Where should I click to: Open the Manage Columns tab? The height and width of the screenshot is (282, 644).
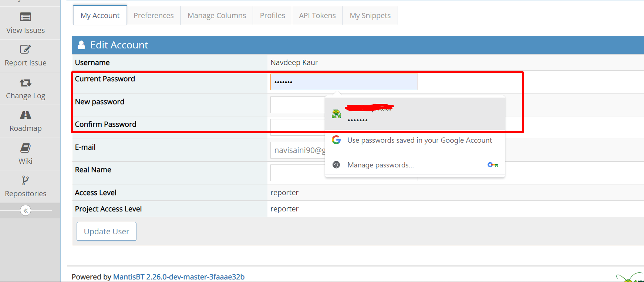216,16
